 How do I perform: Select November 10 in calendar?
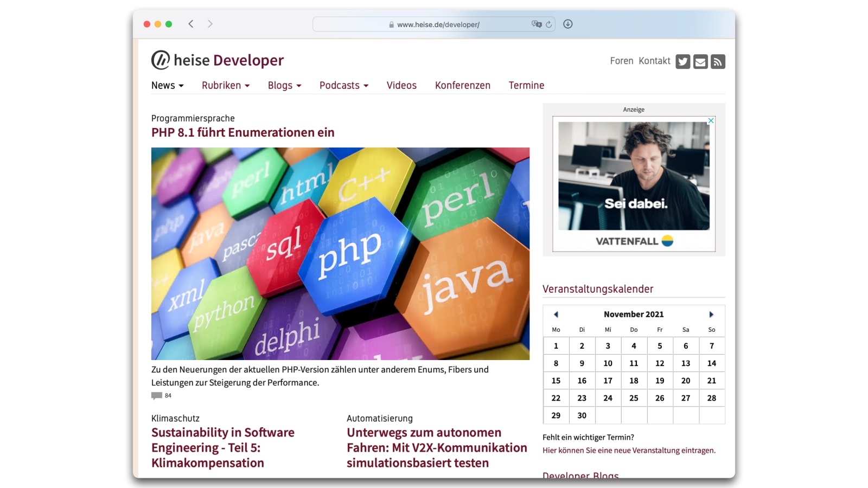tap(608, 363)
